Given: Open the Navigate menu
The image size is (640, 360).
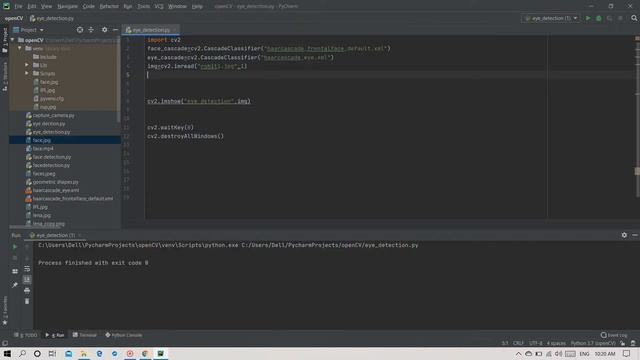Looking at the screenshot, I should 67,7.
